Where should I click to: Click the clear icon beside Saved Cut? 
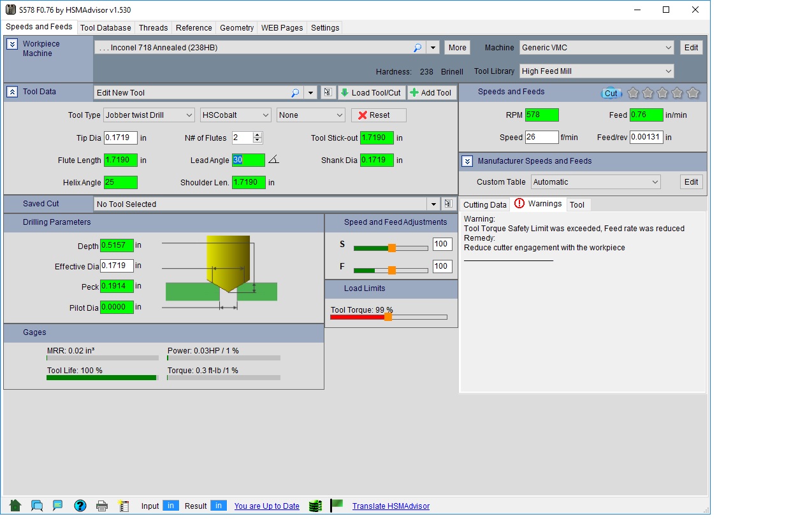[448, 204]
